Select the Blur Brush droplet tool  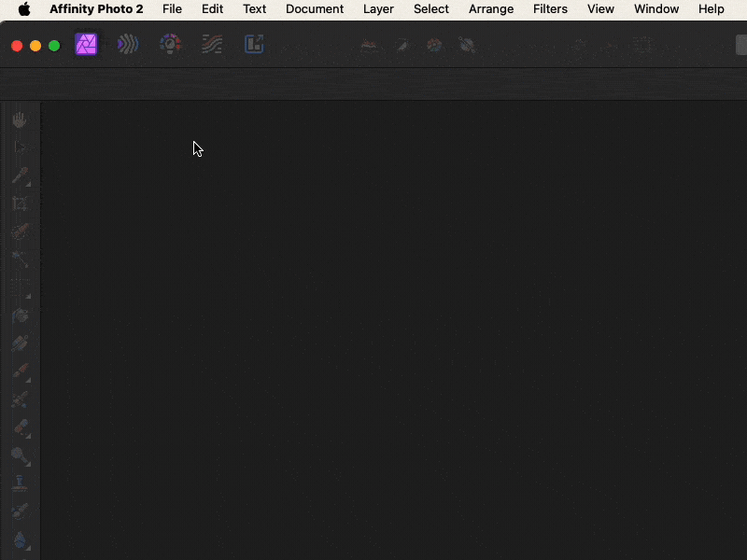pyautogui.click(x=20, y=540)
